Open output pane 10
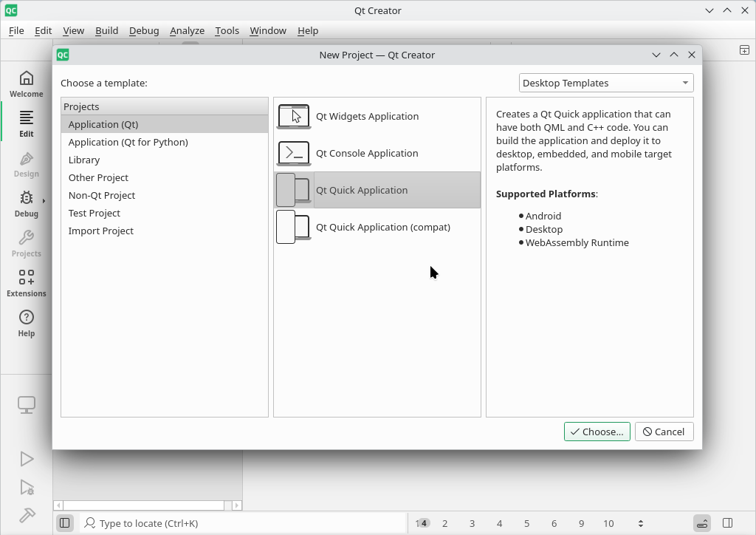Viewport: 756px width, 535px height. [x=608, y=523]
